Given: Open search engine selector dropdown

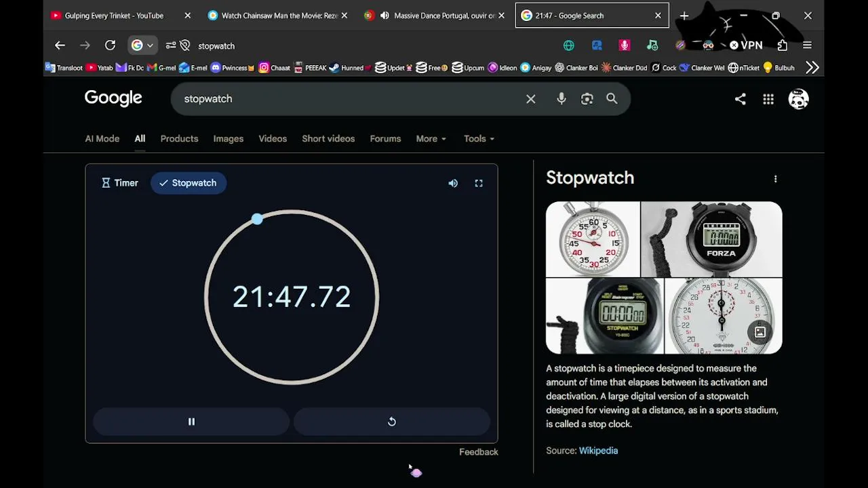Looking at the screenshot, I should pos(143,45).
